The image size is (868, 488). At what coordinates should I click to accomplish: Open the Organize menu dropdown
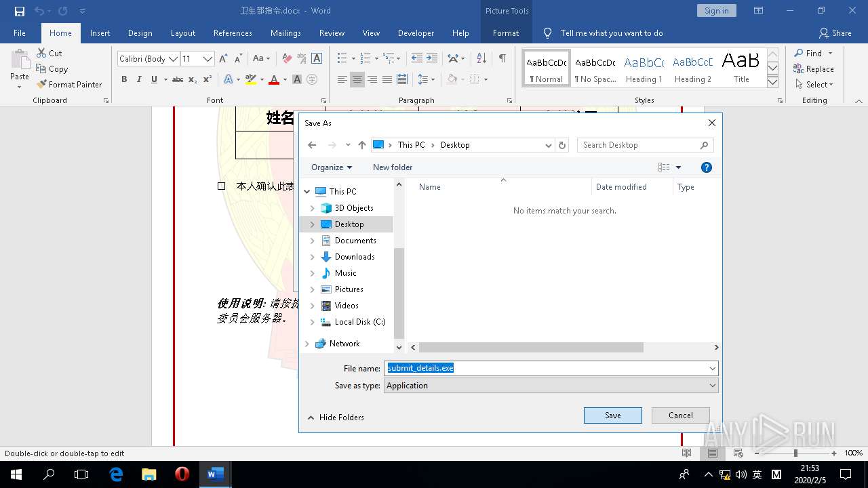(x=332, y=167)
